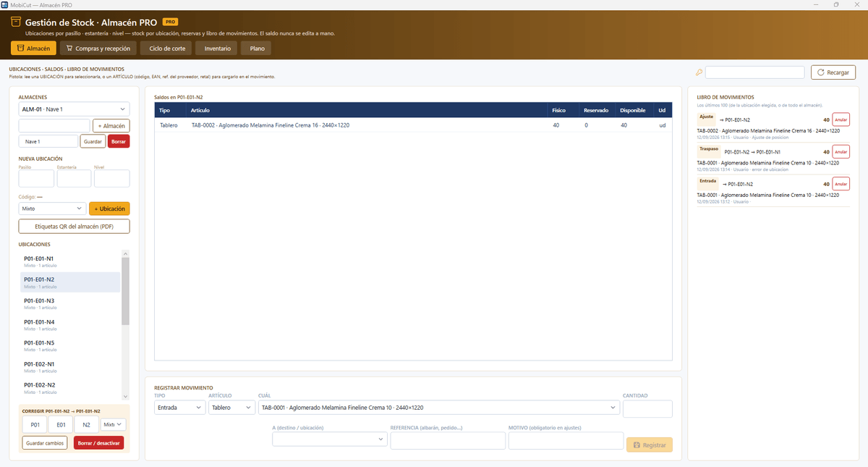The width and height of the screenshot is (868, 467).
Task: Open the Artículo dropdown showing Tablero
Action: [x=231, y=408]
